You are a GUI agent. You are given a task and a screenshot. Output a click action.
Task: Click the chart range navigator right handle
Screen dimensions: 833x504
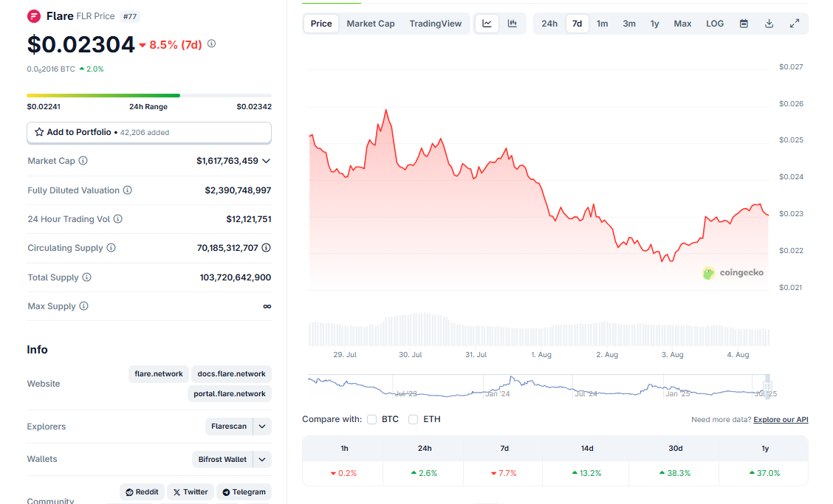[x=768, y=386]
